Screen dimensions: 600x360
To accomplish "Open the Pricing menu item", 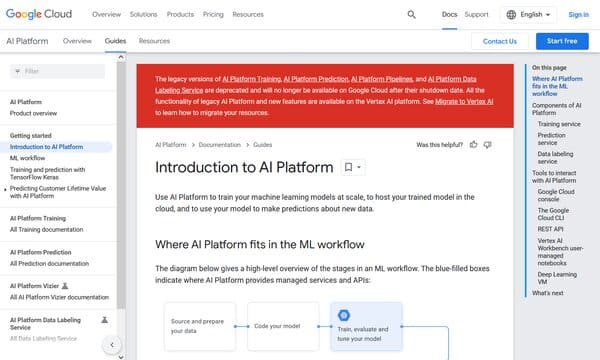I will coord(213,15).
